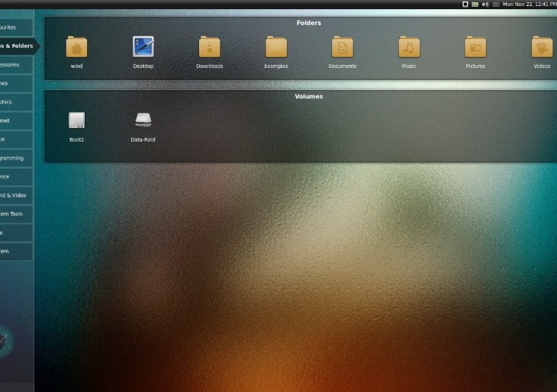The image size is (557, 392).
Task: Select the Accessories category in sidebar
Action: (16, 65)
